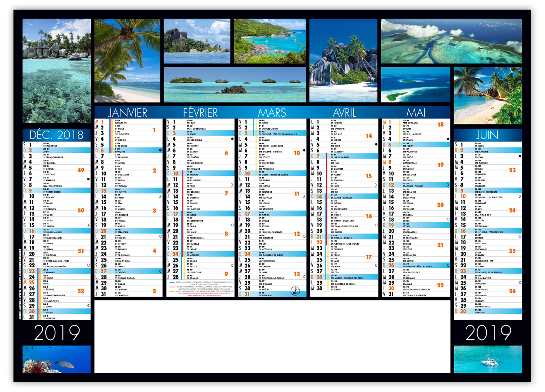Click the new moon dot on January 6

[160, 150]
